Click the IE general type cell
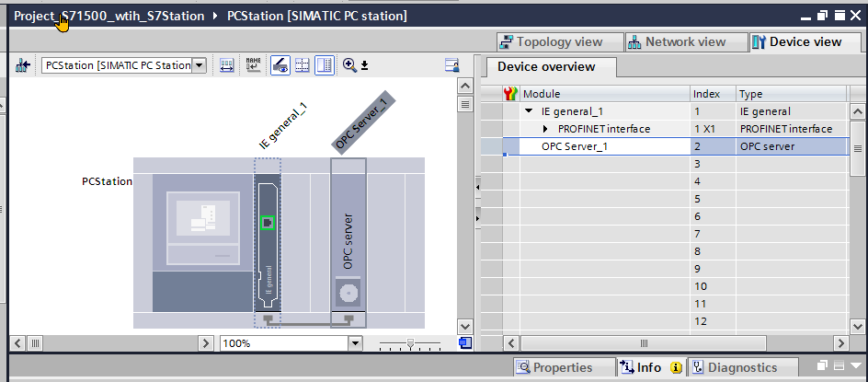868x382 pixels. point(792,111)
